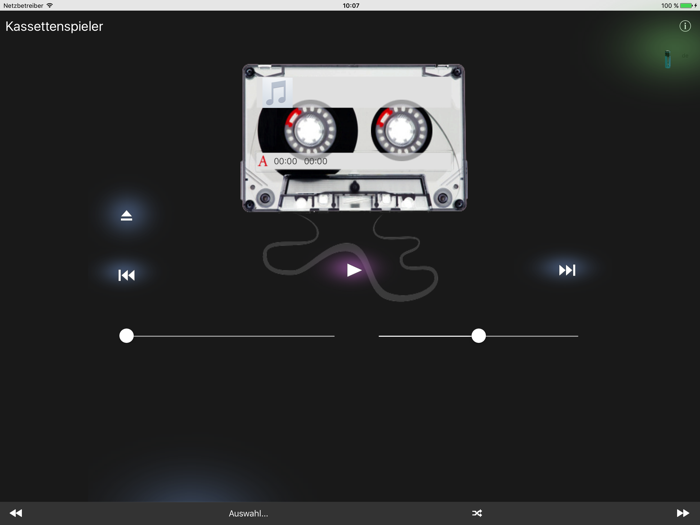Open the info button in top corner
The height and width of the screenshot is (525, 700).
[x=685, y=26]
